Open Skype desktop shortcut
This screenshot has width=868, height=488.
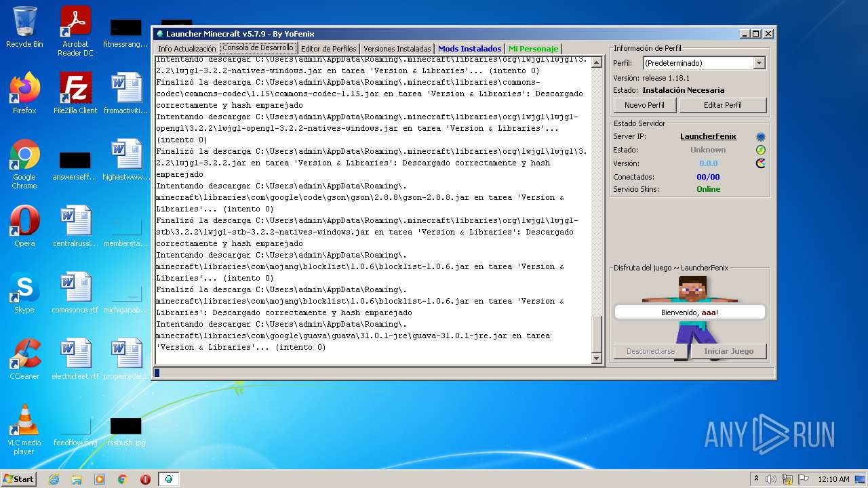pos(24,293)
